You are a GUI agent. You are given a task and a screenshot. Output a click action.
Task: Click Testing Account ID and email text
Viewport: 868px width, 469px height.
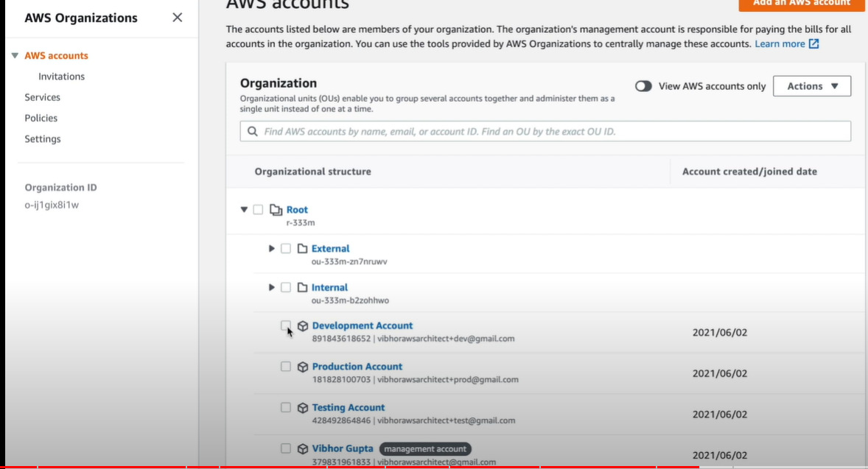click(x=413, y=420)
